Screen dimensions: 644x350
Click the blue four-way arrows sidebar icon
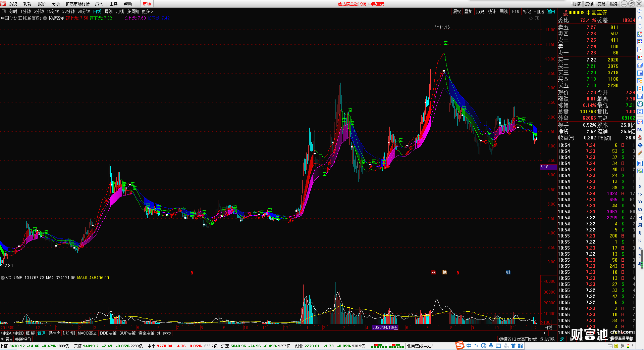click(640, 145)
